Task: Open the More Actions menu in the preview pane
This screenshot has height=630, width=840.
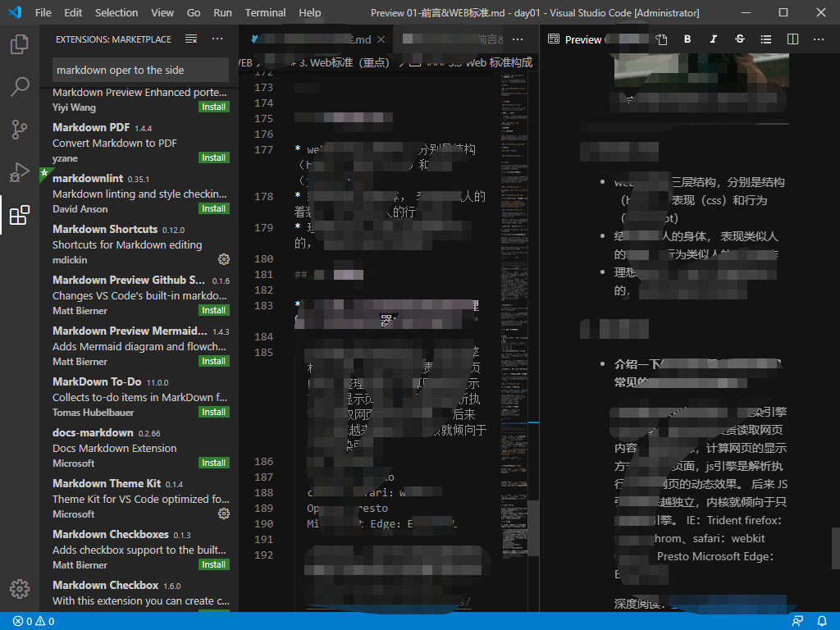Action: tap(818, 39)
